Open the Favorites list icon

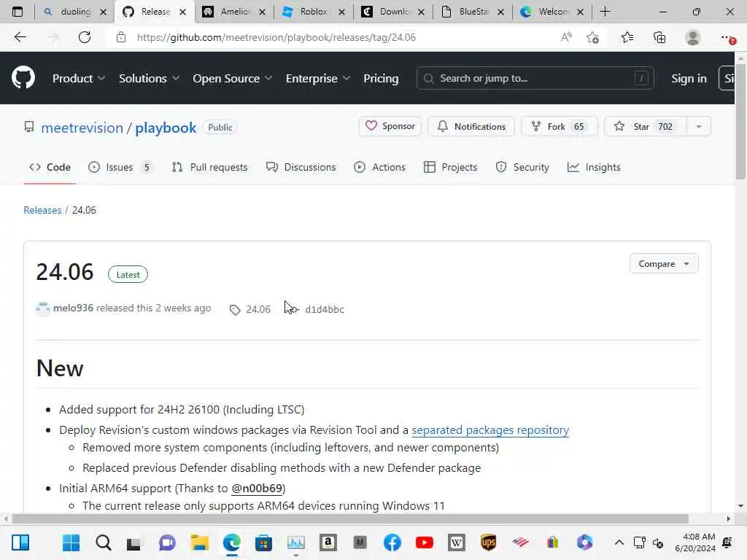627,37
